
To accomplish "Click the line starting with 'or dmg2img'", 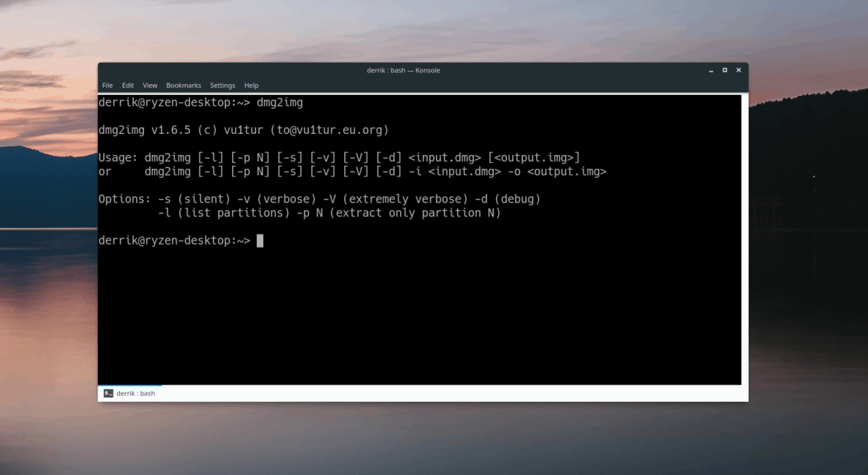I will tap(352, 172).
